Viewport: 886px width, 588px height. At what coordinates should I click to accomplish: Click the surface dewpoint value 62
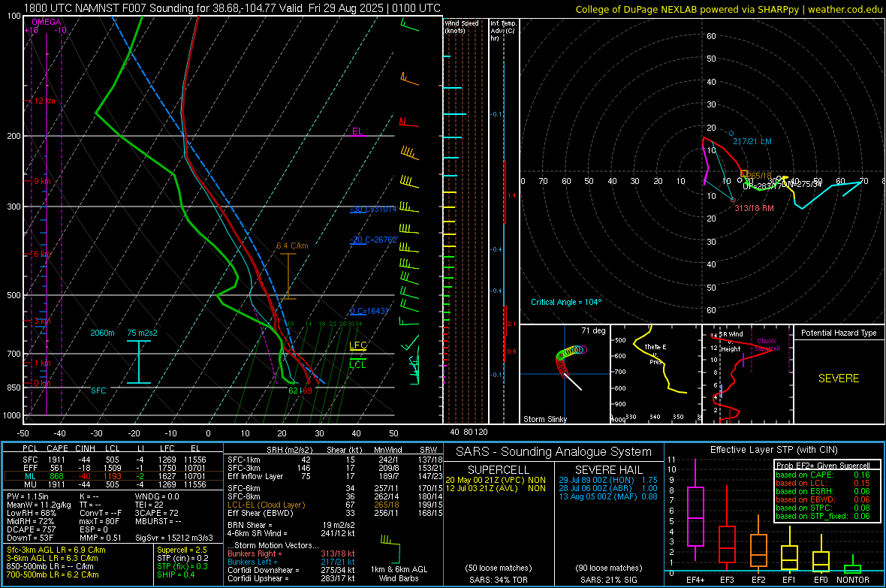pos(294,390)
